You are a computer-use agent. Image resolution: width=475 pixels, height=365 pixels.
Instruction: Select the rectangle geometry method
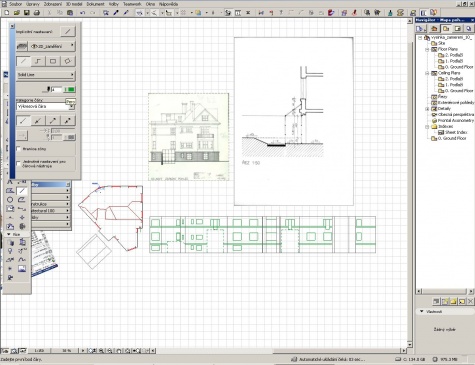click(53, 61)
